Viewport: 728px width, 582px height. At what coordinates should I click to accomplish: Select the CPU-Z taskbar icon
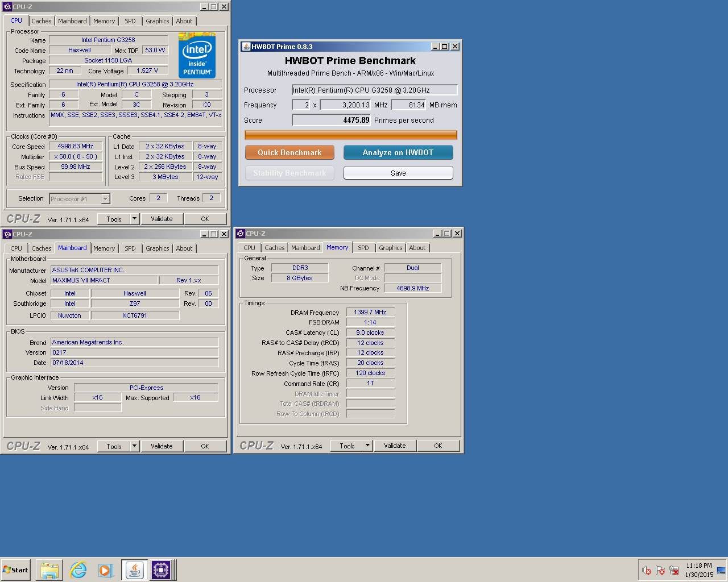tap(161, 570)
